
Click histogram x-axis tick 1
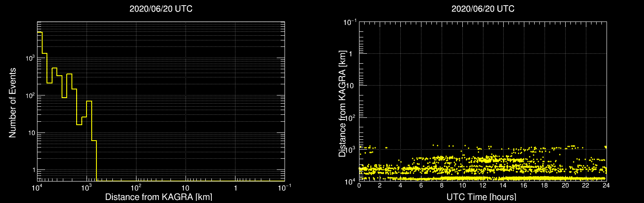coord(235,189)
